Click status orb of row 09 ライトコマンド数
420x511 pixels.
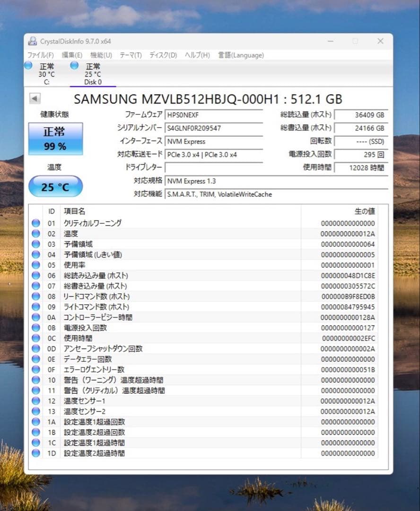(36, 307)
